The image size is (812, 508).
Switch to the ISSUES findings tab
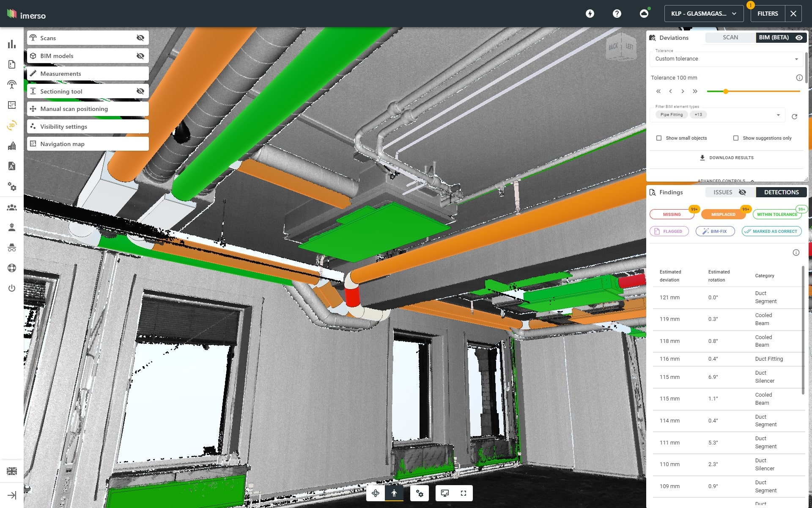[723, 191]
